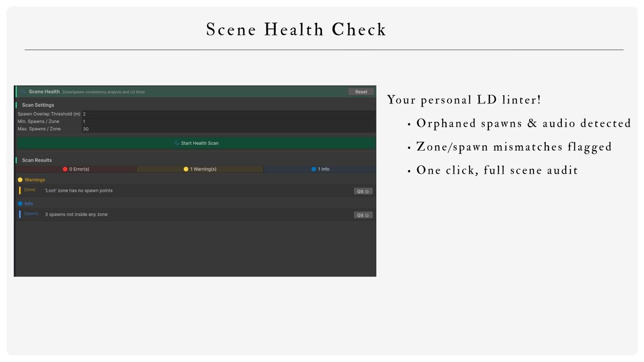Collapse the Info section header
The width and height of the screenshot is (644, 362).
click(26, 204)
